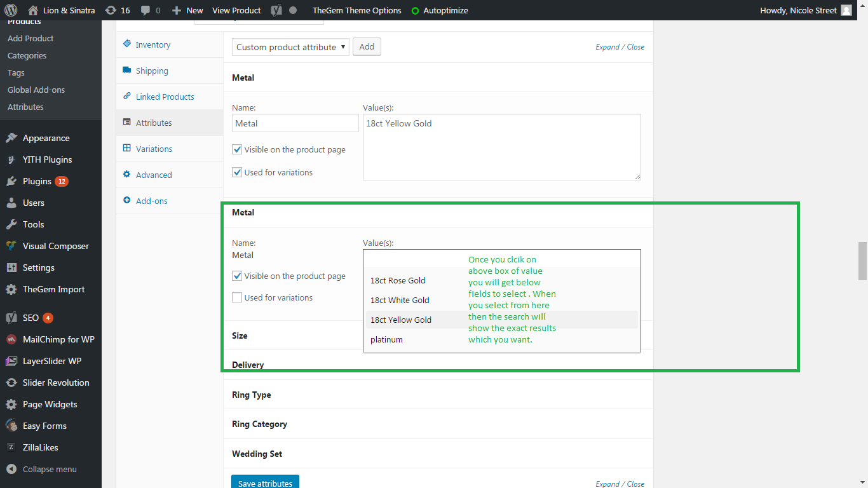Image resolution: width=868 pixels, height=488 pixels.
Task: Uncheck first Metal 'Visible on the product page'
Action: pos(237,149)
